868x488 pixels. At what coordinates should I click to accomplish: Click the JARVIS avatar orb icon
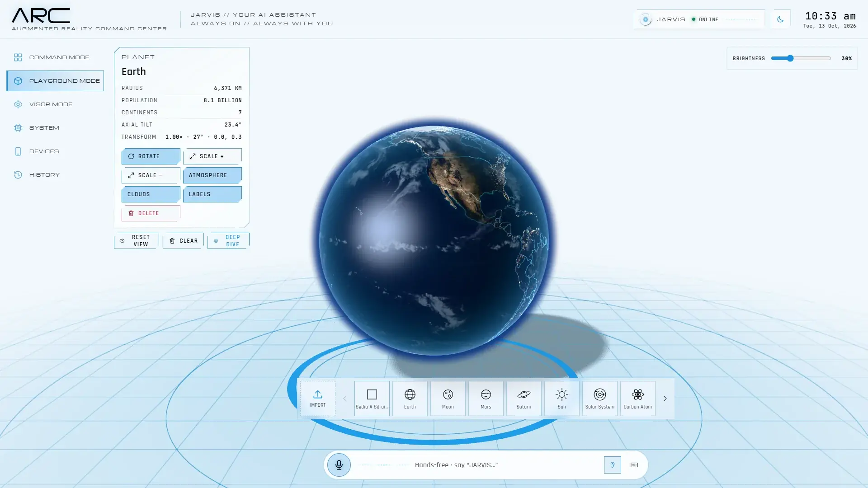click(645, 19)
